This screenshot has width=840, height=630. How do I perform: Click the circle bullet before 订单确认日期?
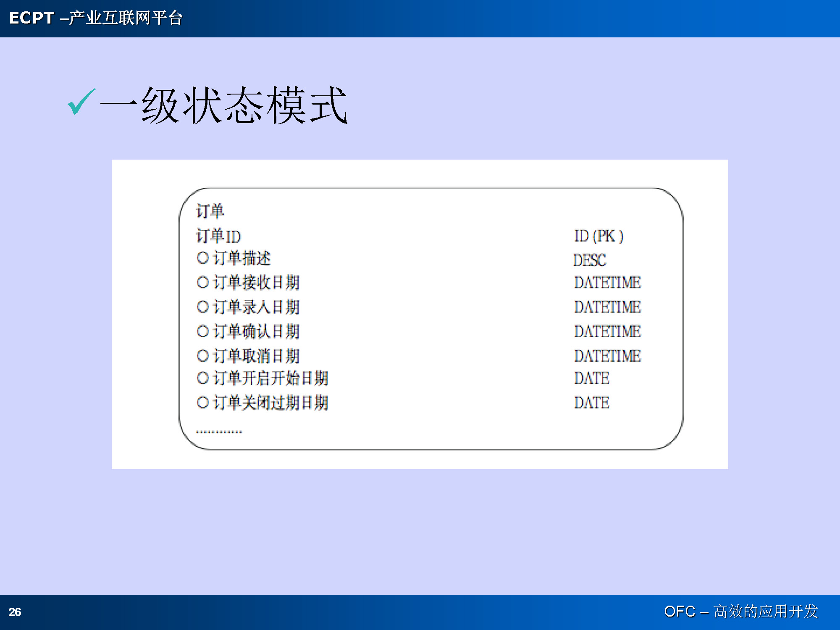[x=203, y=331]
